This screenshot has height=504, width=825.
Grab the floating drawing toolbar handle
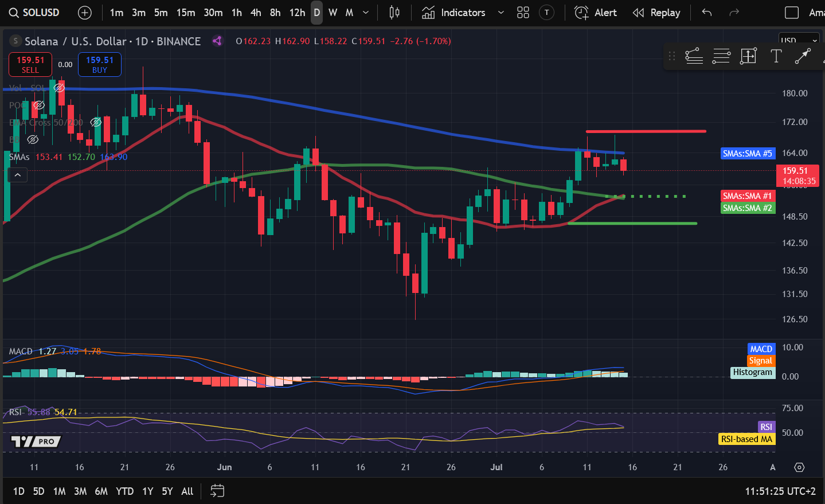click(672, 56)
